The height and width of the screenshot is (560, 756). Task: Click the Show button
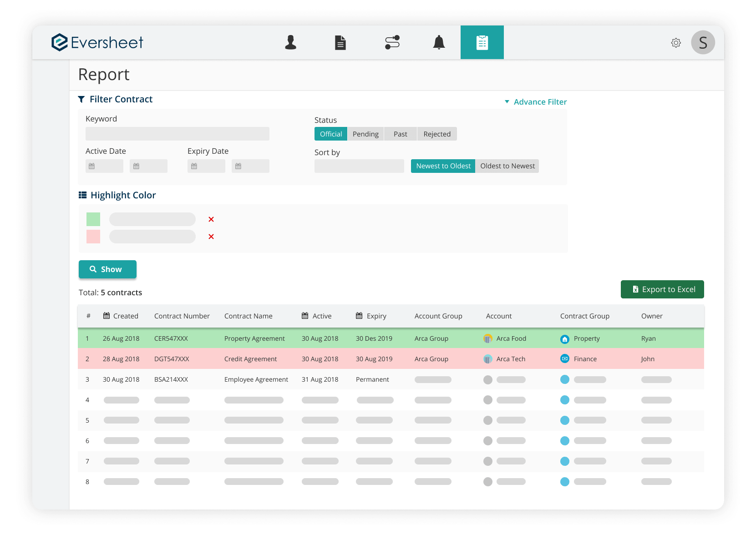click(x=107, y=269)
